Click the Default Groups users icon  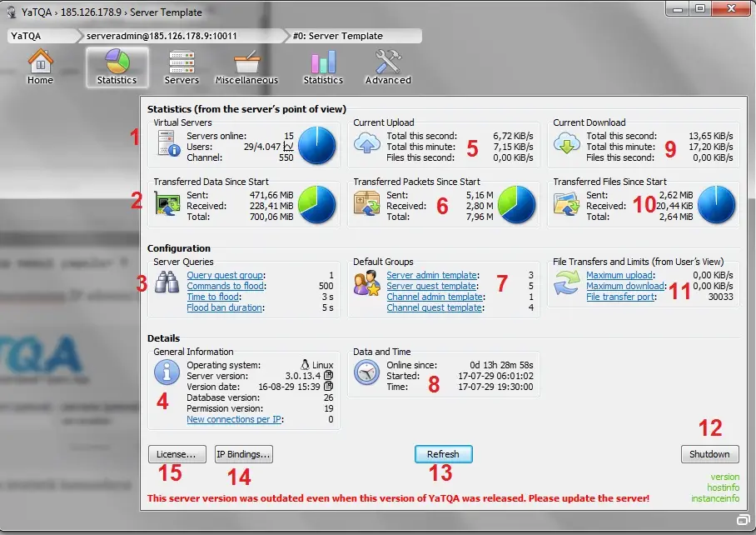[367, 282]
